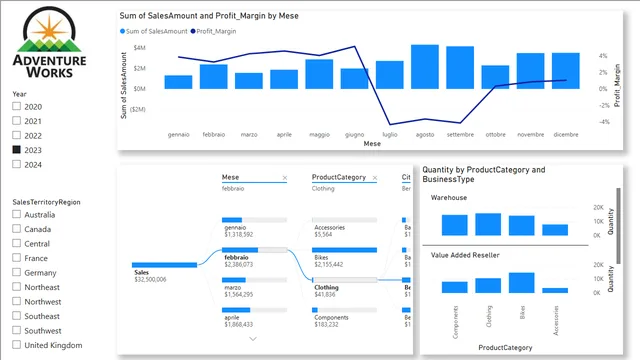
Task: Select the Australia region checkbox
Action: tap(16, 214)
